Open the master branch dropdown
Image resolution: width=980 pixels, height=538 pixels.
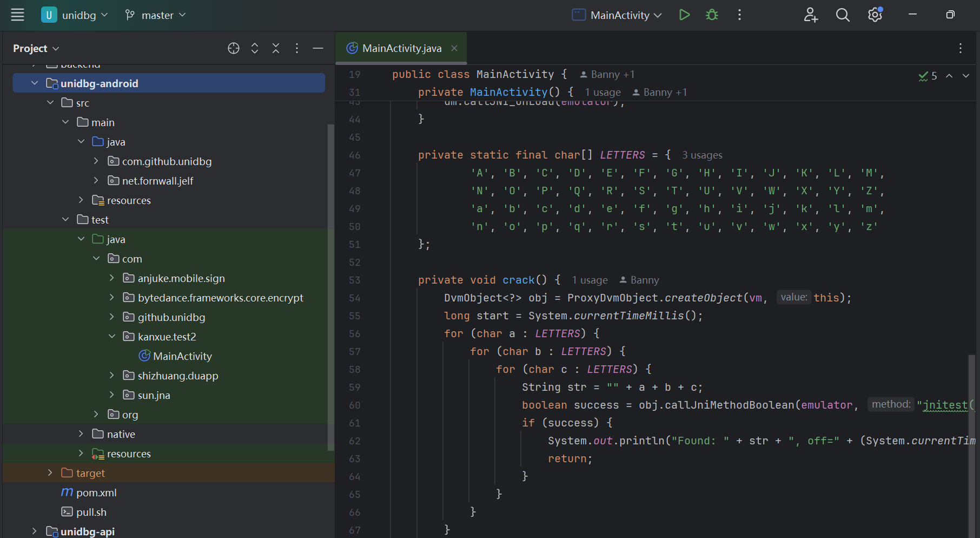coord(155,15)
